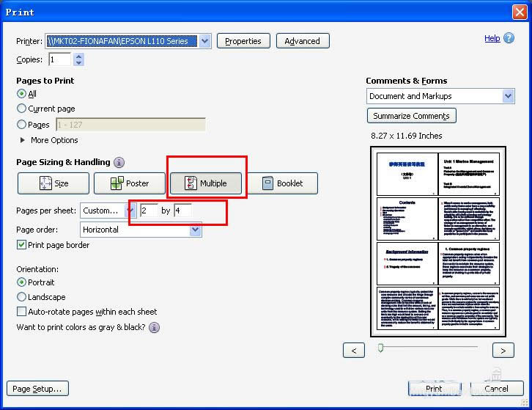Select the Multiple pages per sheet mode
Image resolution: width=532 pixels, height=410 pixels.
click(x=205, y=183)
